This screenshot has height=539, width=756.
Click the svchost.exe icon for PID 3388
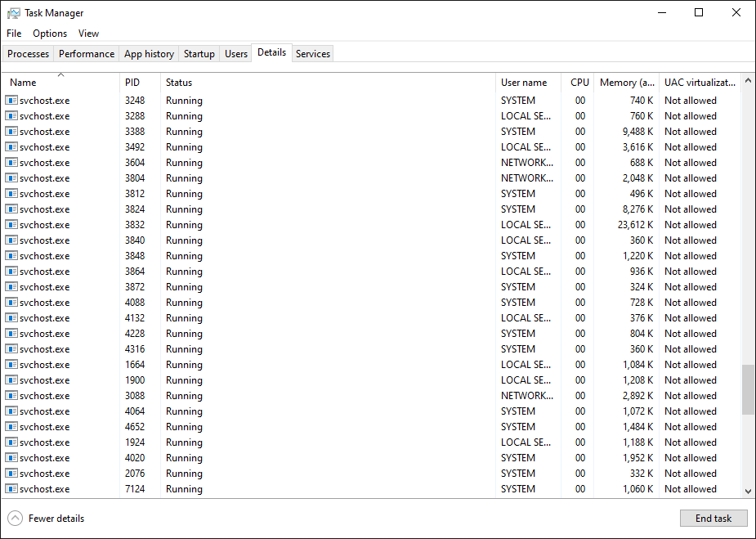(11, 131)
